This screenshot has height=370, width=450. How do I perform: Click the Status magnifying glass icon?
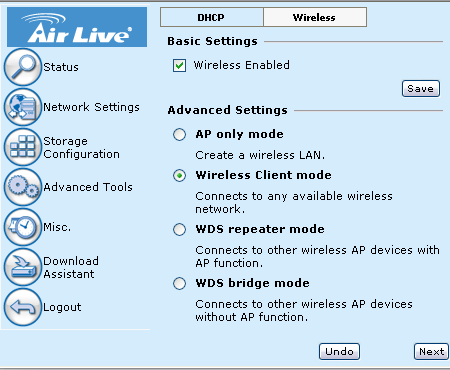[x=23, y=67]
